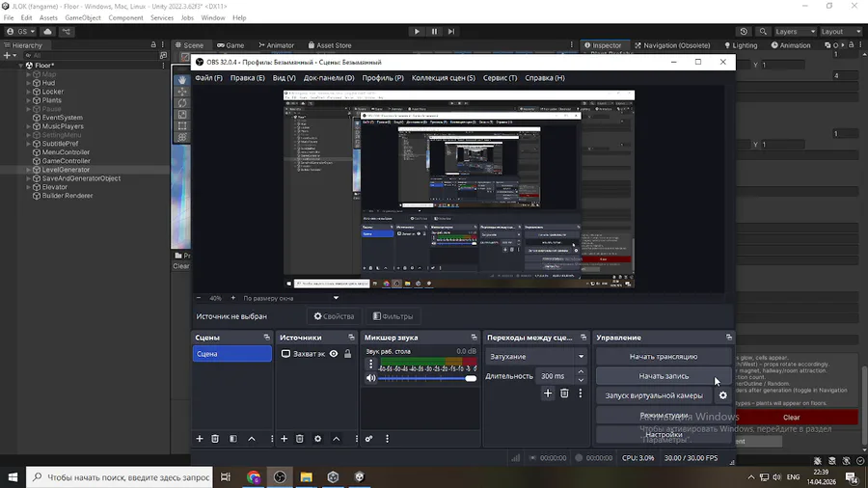868x488 pixels.
Task: Open Unity Layout dropdown
Action: click(840, 32)
